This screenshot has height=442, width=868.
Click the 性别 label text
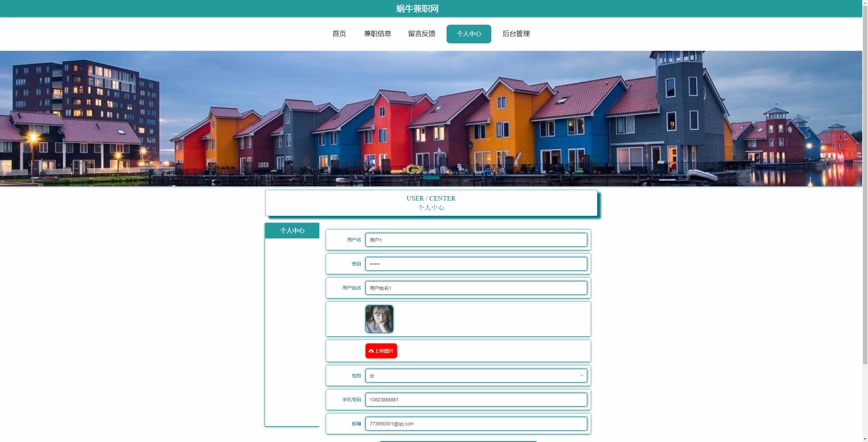[356, 376]
